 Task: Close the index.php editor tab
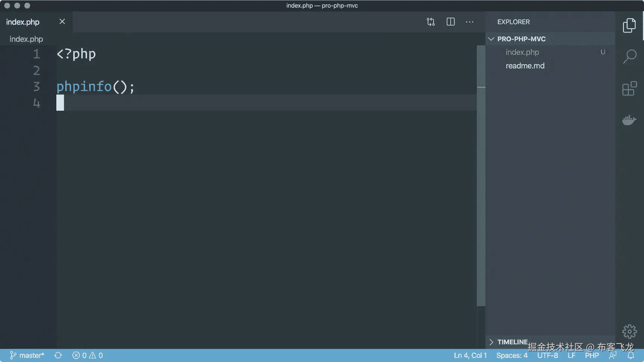[x=62, y=22]
